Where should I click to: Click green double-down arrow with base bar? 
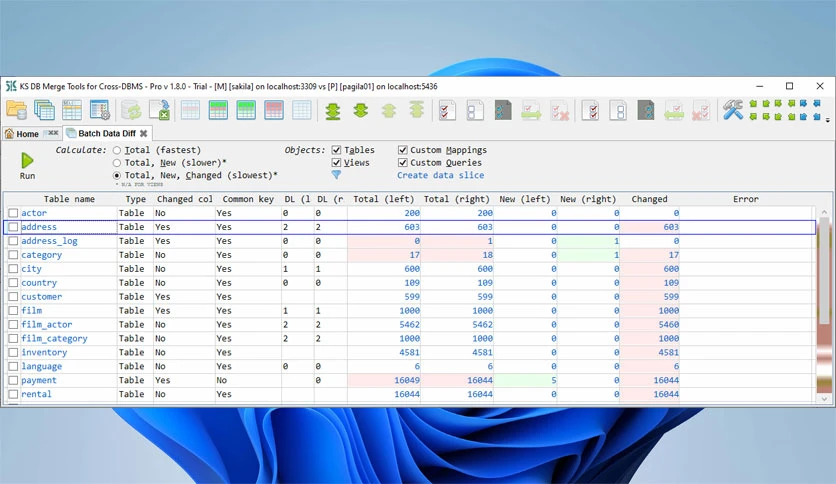coord(333,111)
